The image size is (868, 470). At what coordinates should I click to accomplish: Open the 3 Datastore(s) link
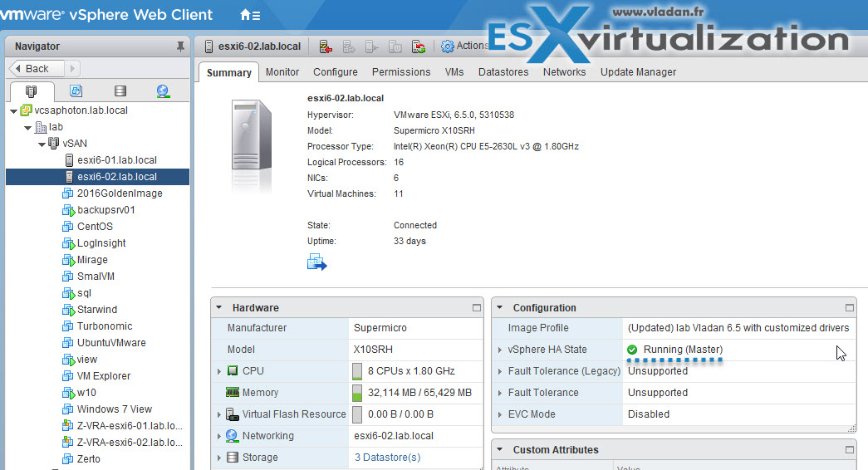coord(388,458)
